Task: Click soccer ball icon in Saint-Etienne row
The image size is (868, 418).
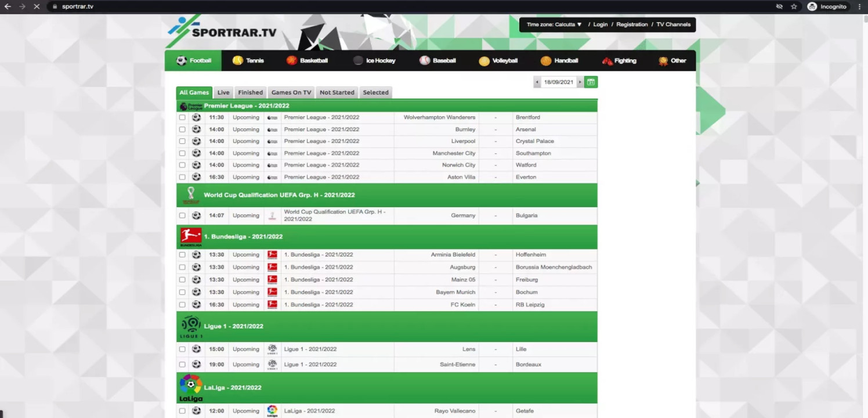Action: [x=196, y=365]
